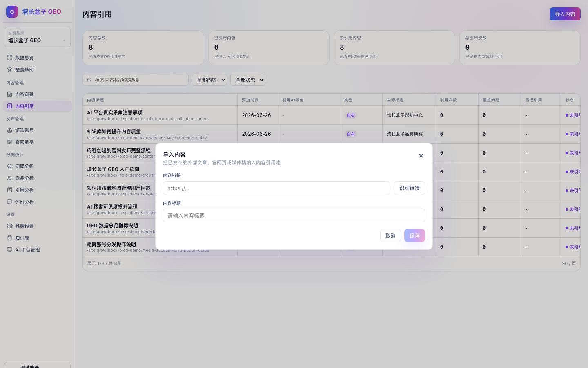
Task: Focus the 搜索内容标题或链接 search box
Action: tap(136, 80)
